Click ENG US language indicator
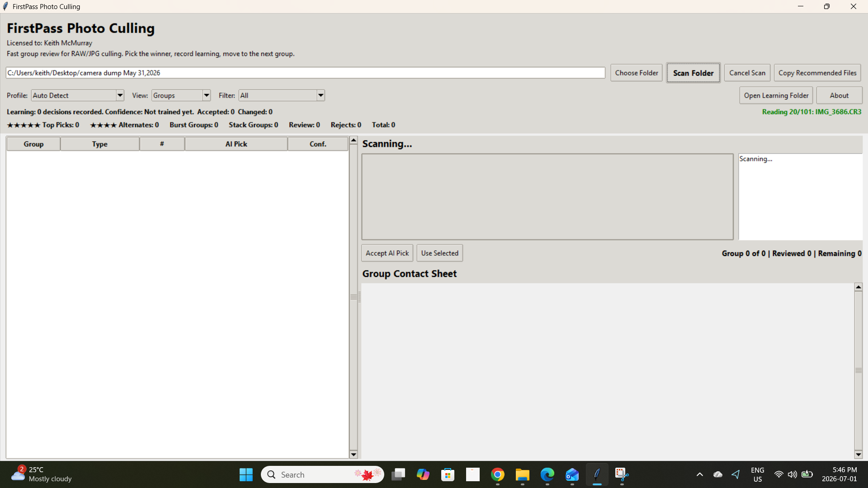The height and width of the screenshot is (488, 868). pos(758,474)
